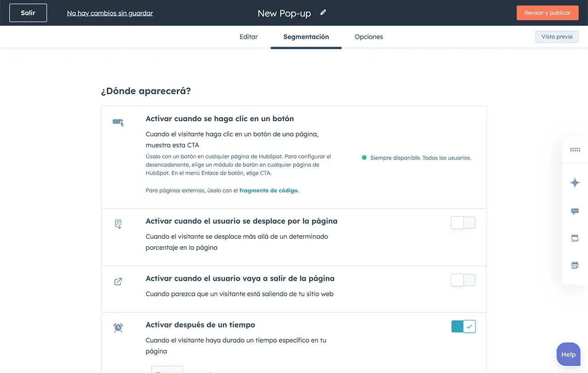
Task: Switch to the Editar tab
Action: point(249,37)
